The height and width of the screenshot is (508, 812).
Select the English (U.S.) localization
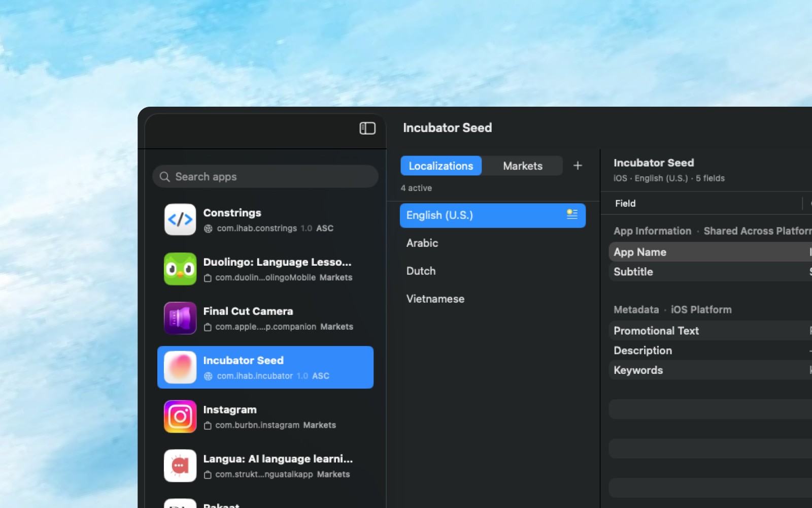point(493,215)
